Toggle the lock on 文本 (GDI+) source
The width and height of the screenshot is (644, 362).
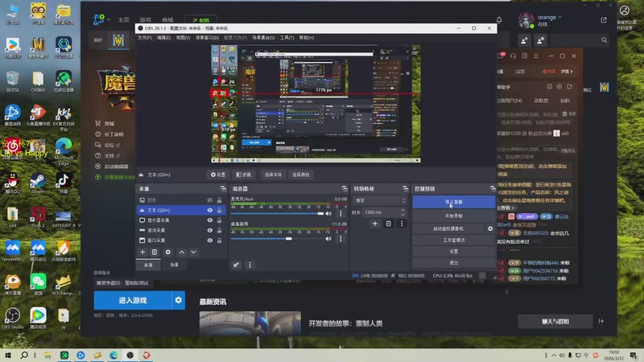point(219,210)
